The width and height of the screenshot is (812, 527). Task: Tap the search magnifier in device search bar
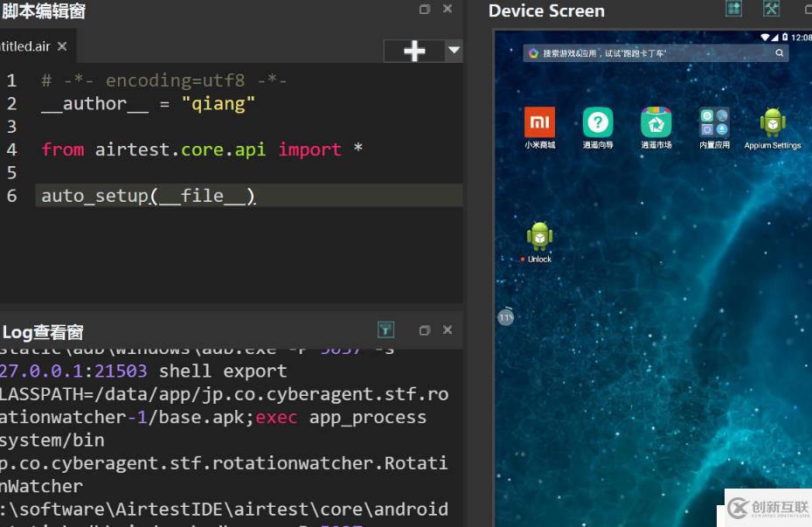coord(780,52)
